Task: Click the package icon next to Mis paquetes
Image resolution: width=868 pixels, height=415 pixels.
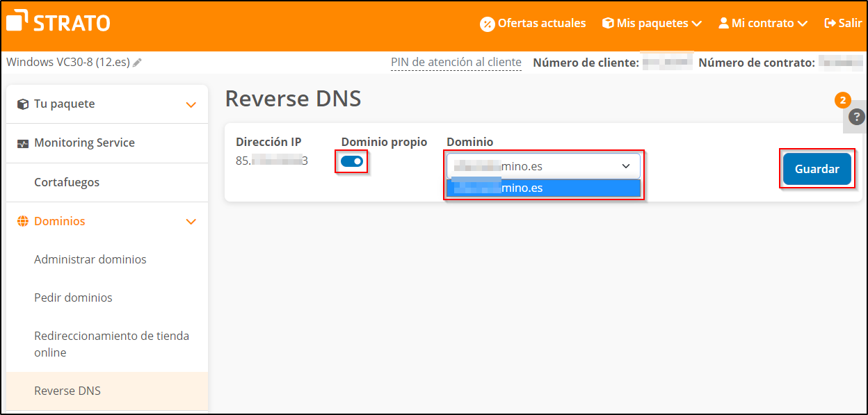Action: click(608, 23)
